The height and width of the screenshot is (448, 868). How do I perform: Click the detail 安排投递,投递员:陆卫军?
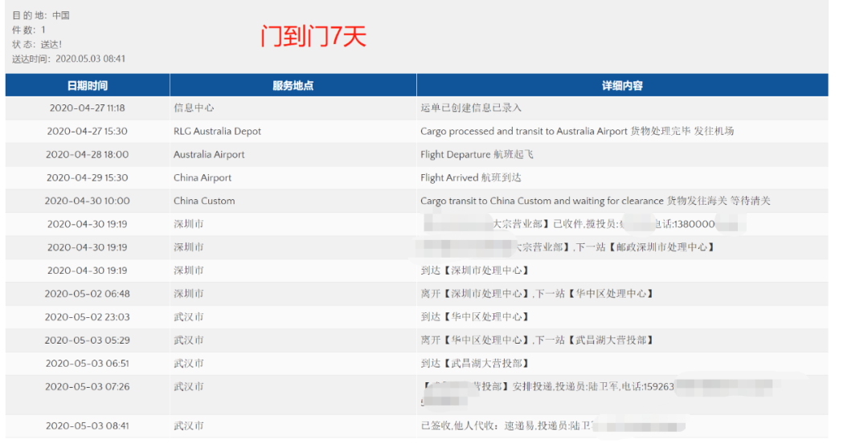[565, 387]
